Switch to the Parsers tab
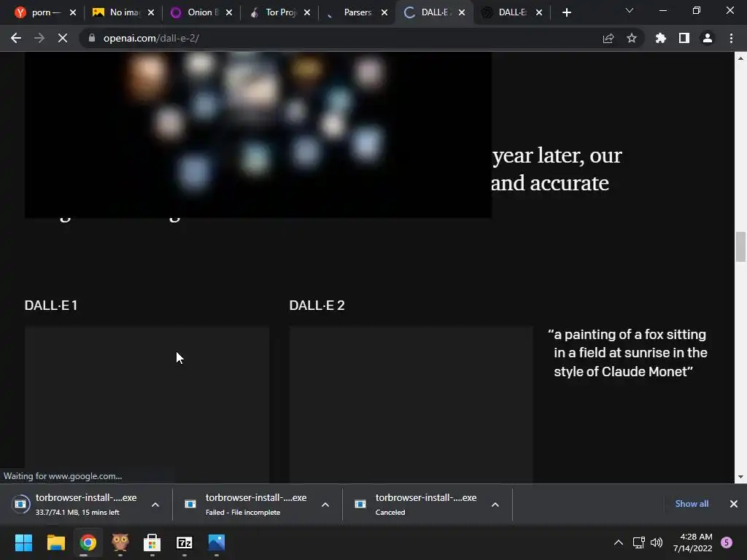This screenshot has width=747, height=560. pos(357,12)
